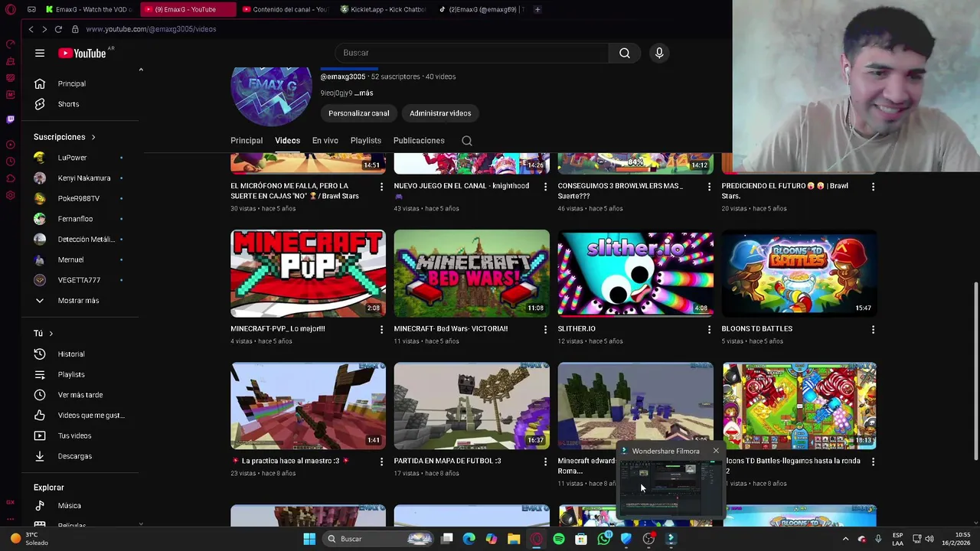Open Opera menu logo
The width and height of the screenshot is (980, 551).
[x=11, y=10]
